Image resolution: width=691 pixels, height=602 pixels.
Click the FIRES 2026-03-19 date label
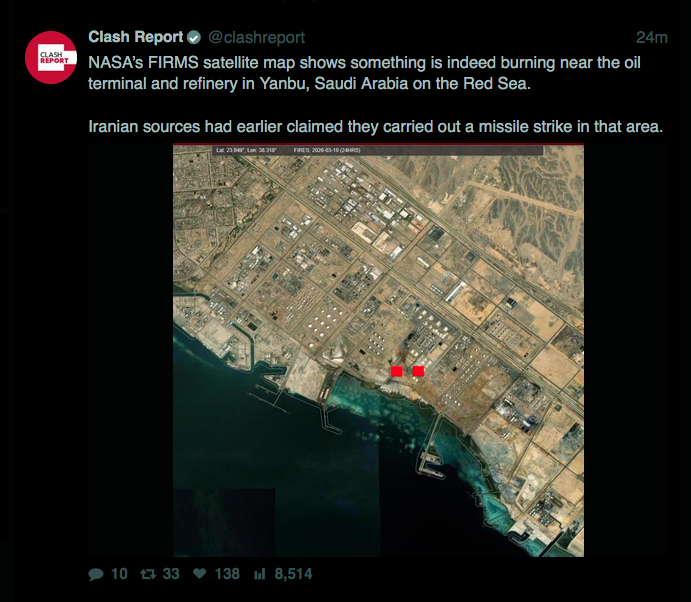327,150
